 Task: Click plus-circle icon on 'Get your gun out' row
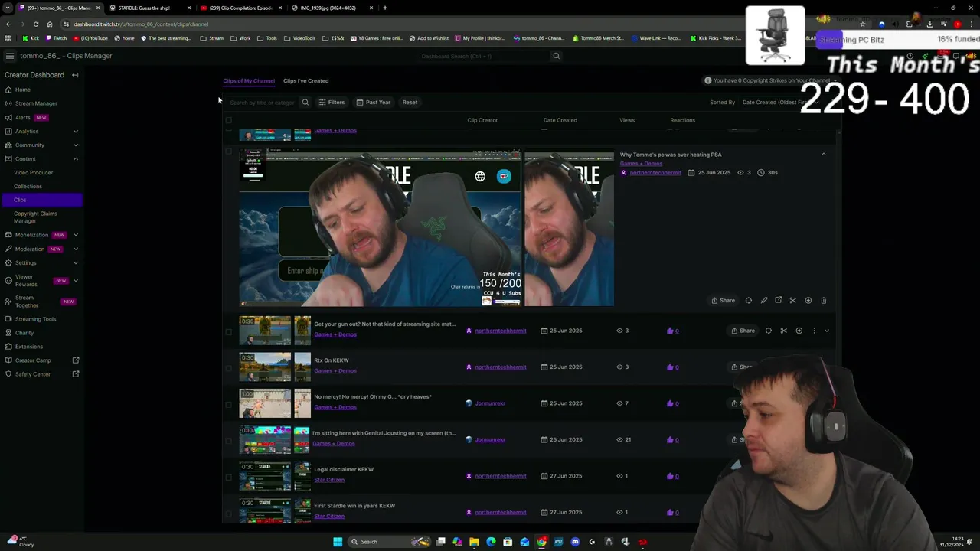click(x=799, y=331)
